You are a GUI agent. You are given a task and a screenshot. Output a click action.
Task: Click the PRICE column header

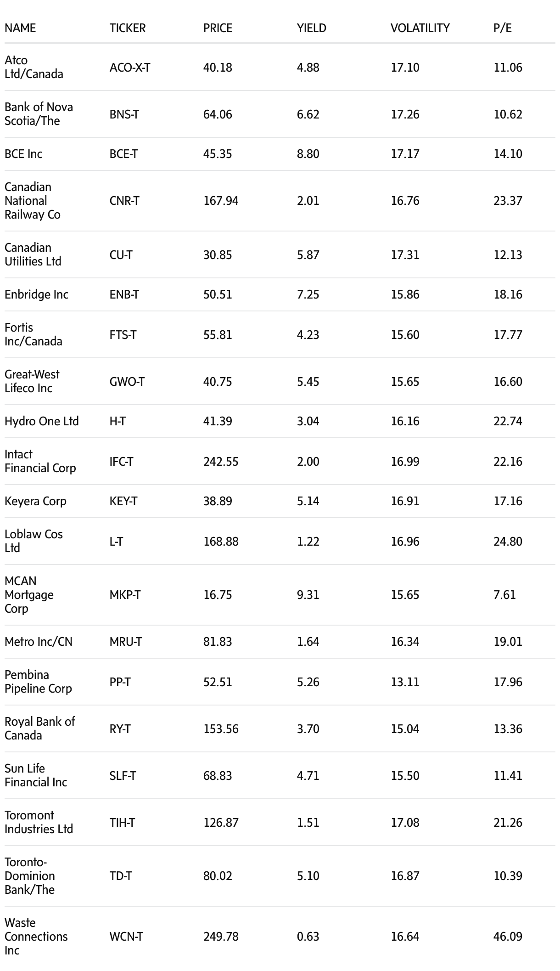pyautogui.click(x=218, y=28)
